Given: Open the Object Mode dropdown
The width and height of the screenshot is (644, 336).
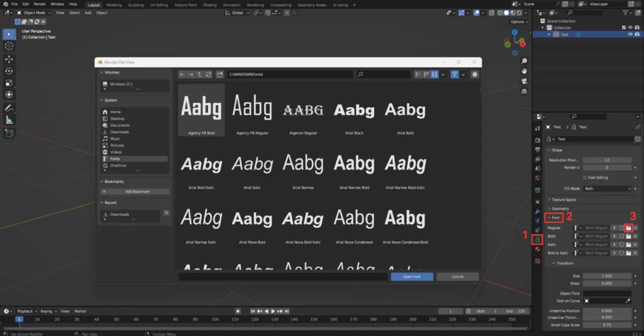Looking at the screenshot, I should pyautogui.click(x=34, y=13).
